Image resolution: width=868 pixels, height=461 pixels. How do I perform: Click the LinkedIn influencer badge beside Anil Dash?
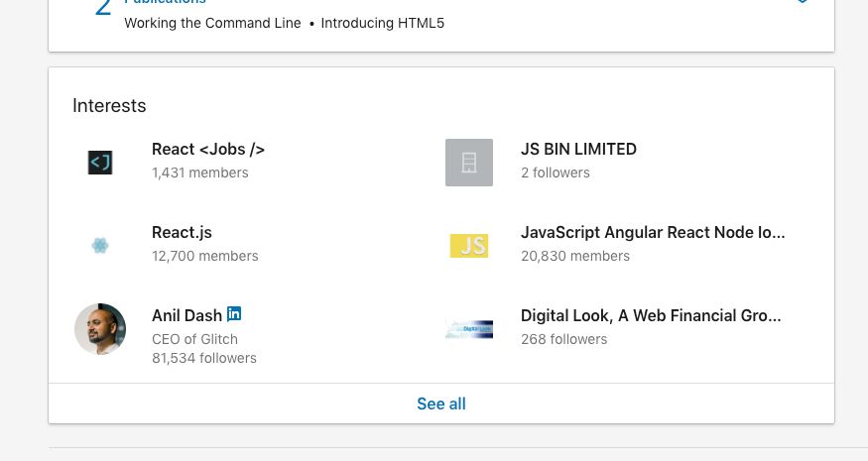(234, 314)
